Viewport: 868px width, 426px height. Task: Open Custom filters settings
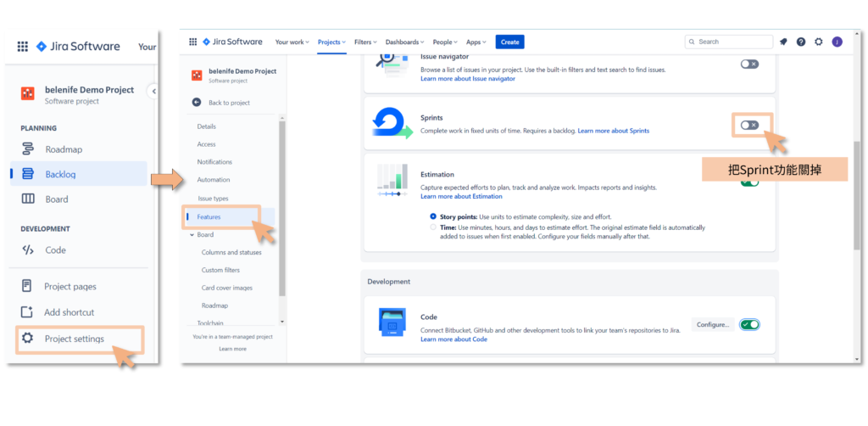[x=220, y=271]
